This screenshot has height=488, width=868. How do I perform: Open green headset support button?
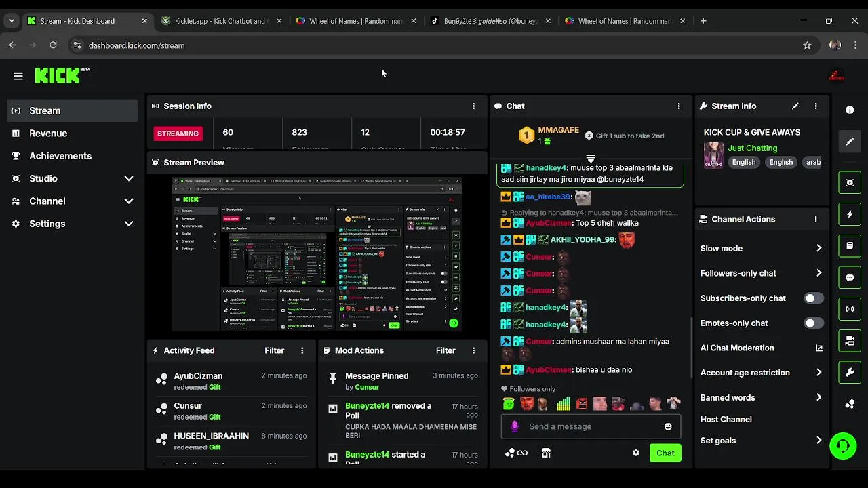843,446
